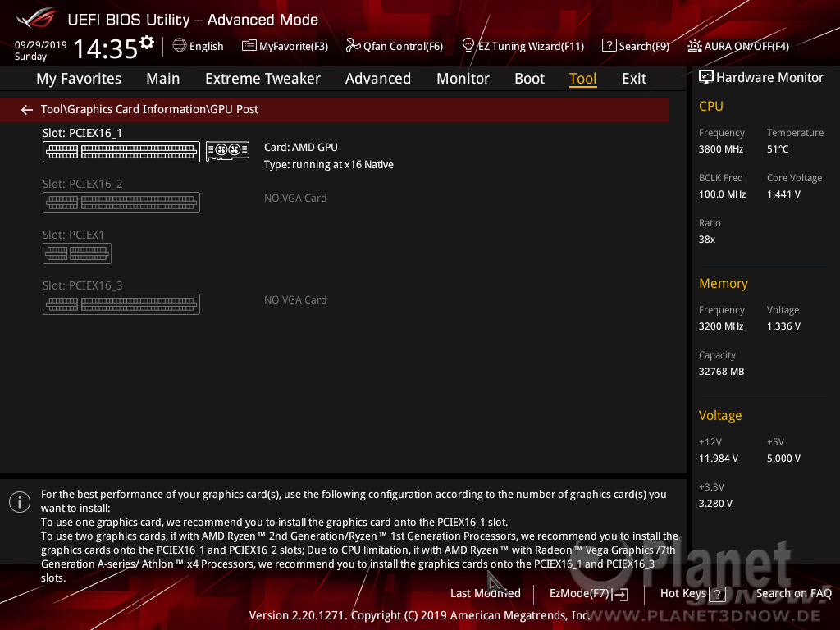Click 'NO VGA Card' next to PCIEX16_3
Viewport: 840px width, 630px height.
[295, 300]
